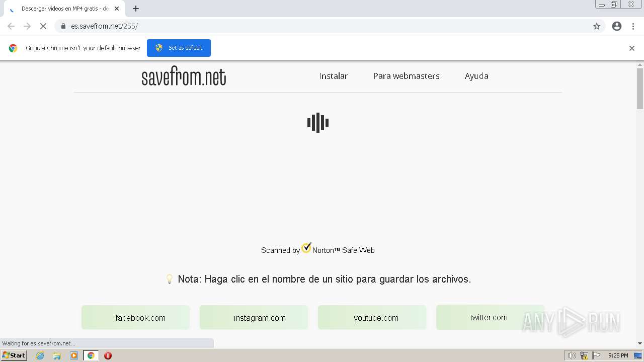Stop loading the page

(x=43, y=26)
